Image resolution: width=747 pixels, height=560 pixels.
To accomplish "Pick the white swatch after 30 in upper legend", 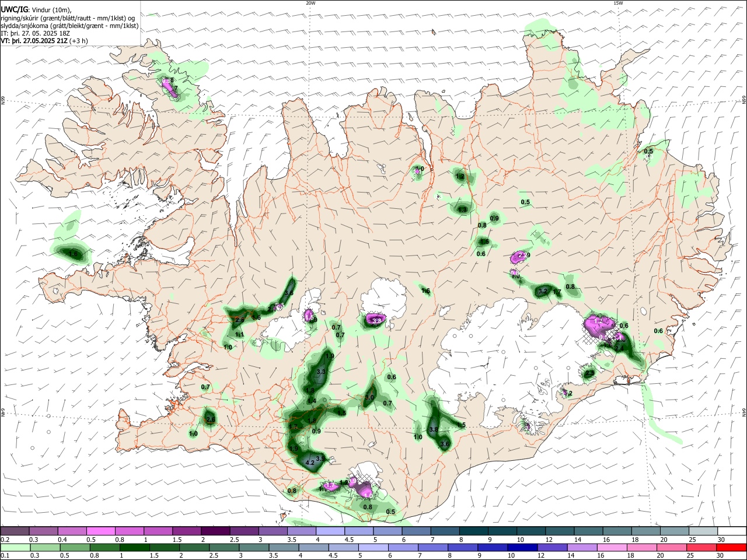I will pos(731,531).
